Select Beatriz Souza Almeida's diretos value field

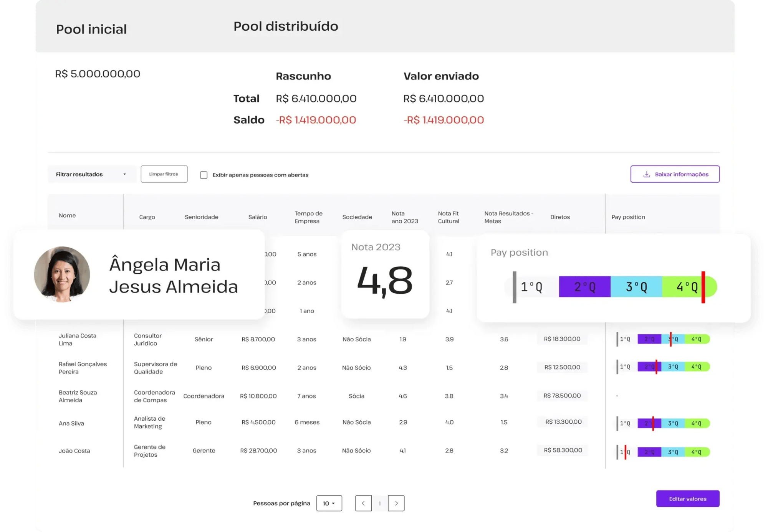tap(562, 396)
